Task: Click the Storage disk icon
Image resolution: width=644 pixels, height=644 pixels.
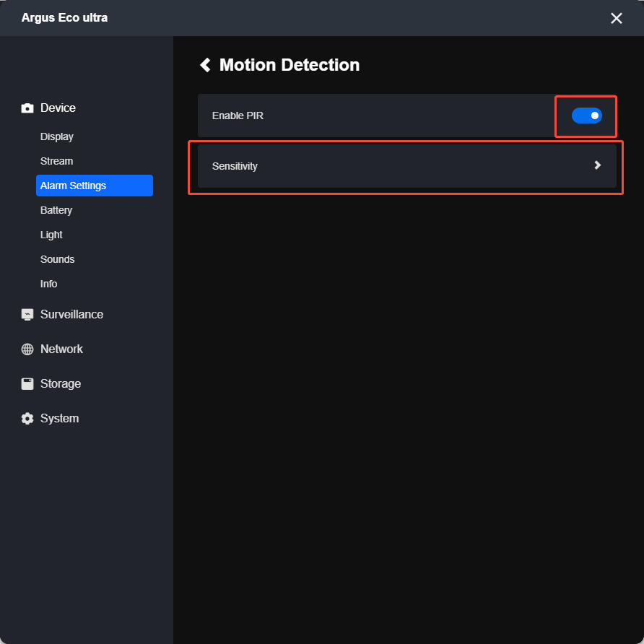Action: 27,383
